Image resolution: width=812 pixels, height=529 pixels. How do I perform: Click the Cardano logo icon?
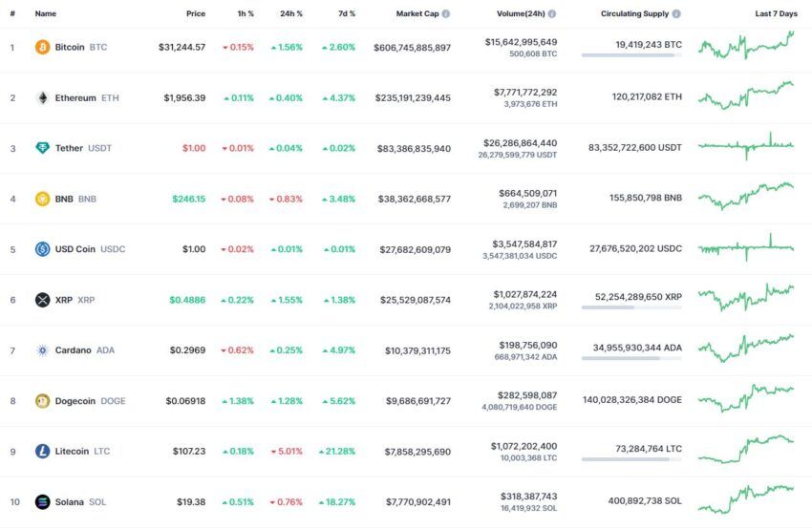pyautogui.click(x=42, y=350)
